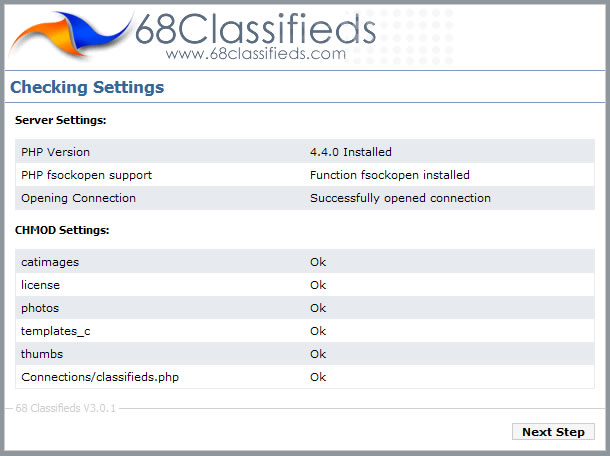Click the templates_c folder entry

pos(56,331)
